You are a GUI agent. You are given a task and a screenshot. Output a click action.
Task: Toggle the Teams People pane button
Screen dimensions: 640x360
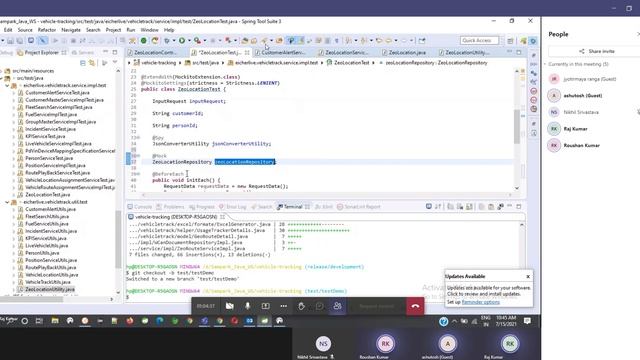click(337, 306)
